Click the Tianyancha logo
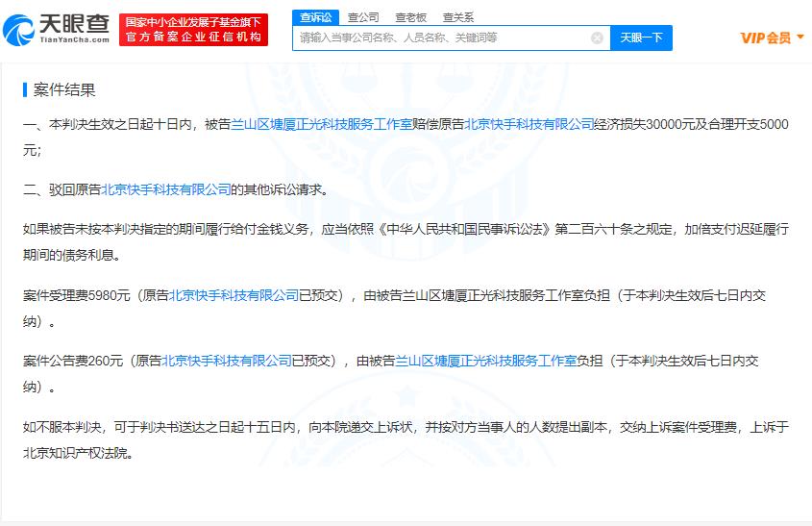This screenshot has width=812, height=526. 57,30
